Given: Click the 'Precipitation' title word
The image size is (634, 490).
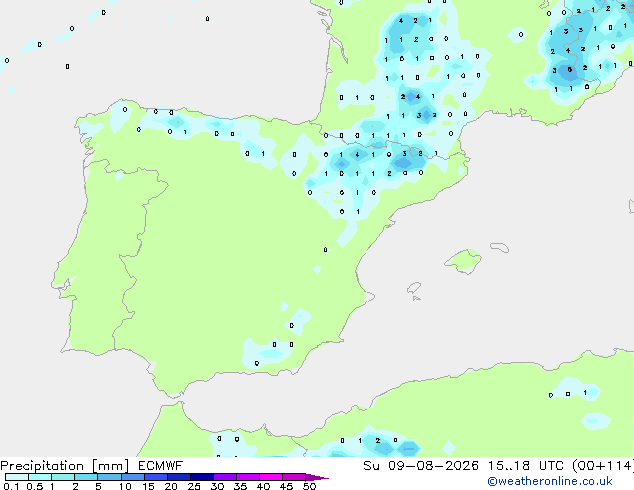Looking at the screenshot, I should point(42,466).
